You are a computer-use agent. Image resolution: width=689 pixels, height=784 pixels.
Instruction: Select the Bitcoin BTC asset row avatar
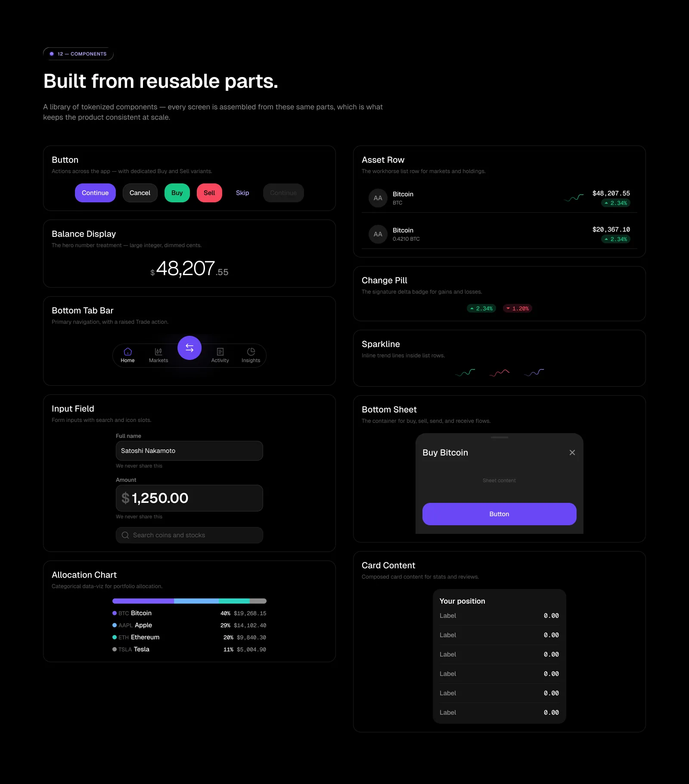(x=378, y=198)
